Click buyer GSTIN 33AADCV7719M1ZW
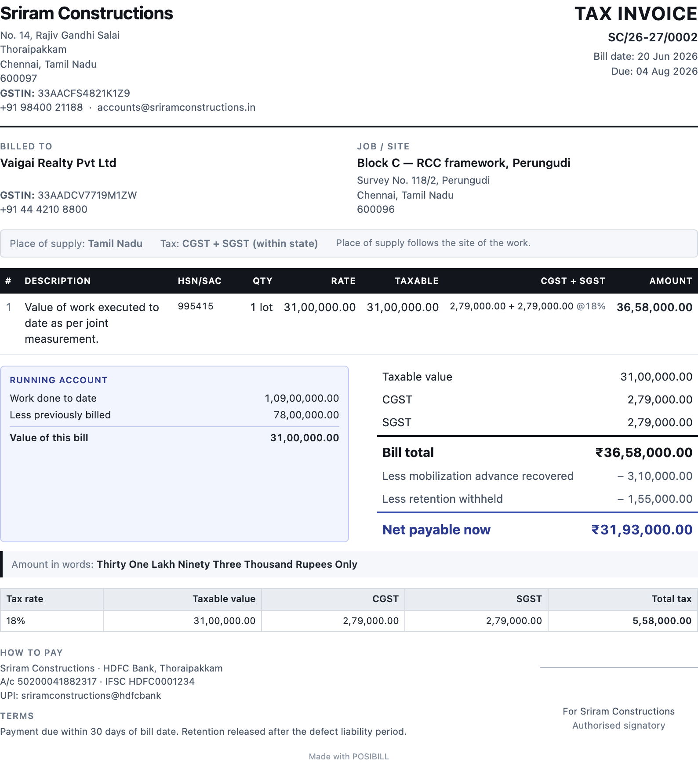 (x=87, y=195)
